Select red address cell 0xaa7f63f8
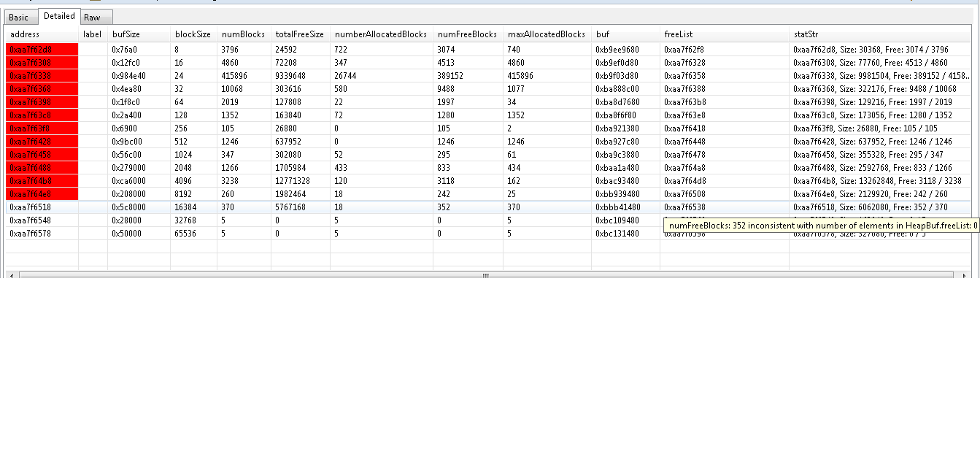This screenshot has height=473, width=980. click(x=42, y=128)
